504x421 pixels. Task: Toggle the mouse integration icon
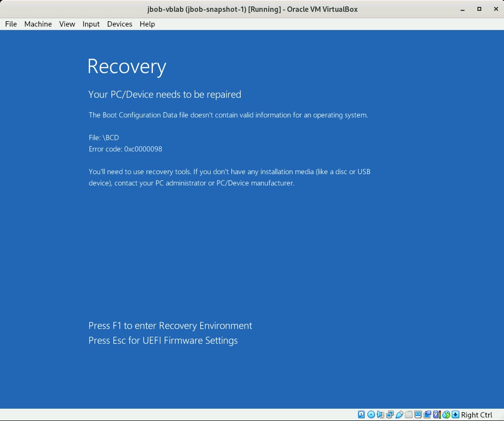(x=446, y=415)
